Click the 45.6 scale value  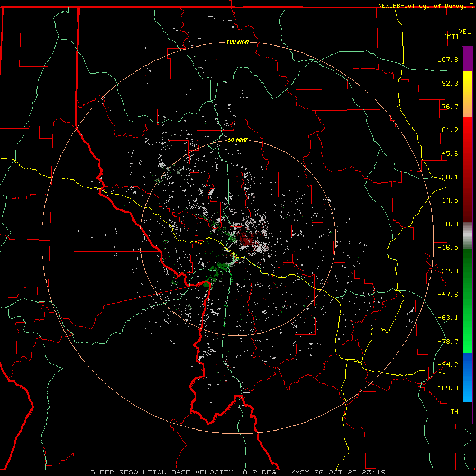pos(450,153)
